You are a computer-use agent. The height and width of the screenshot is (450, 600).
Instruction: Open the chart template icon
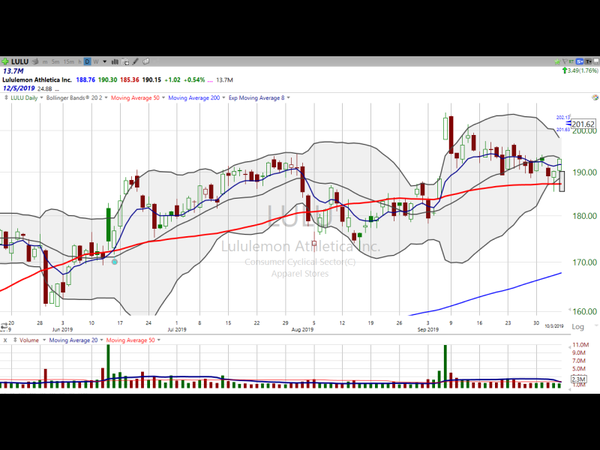125,62
